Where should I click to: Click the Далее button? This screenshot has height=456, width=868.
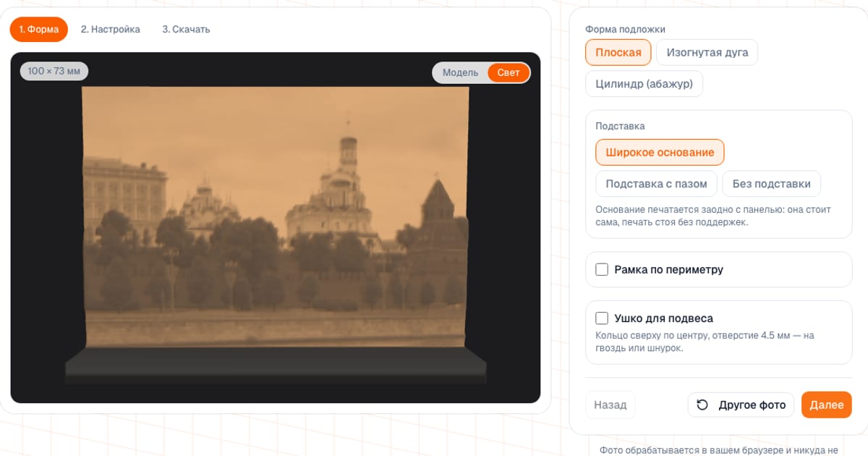[827, 405]
